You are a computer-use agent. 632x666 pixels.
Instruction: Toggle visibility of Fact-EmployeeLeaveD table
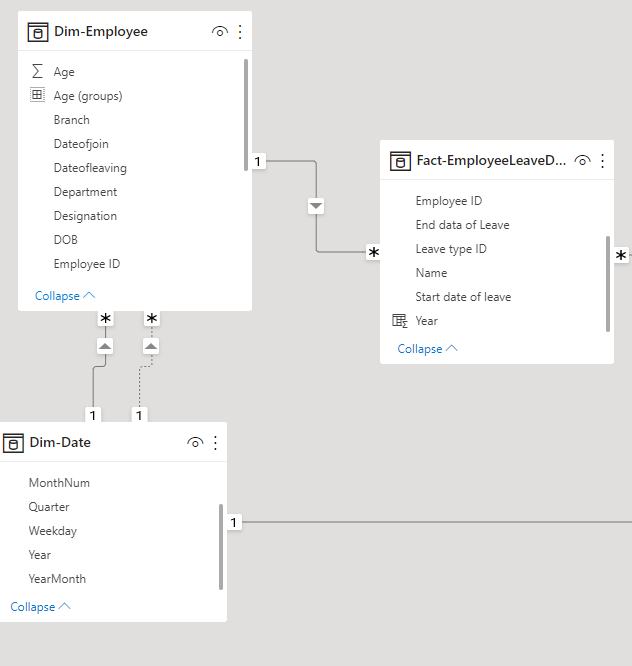tap(582, 161)
